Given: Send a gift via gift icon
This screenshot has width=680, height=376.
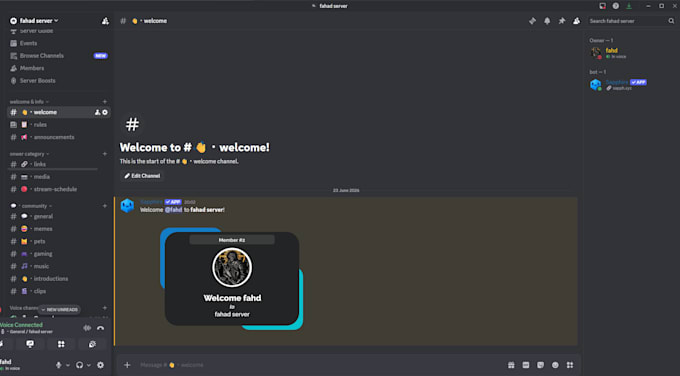Looking at the screenshot, I should 511,365.
